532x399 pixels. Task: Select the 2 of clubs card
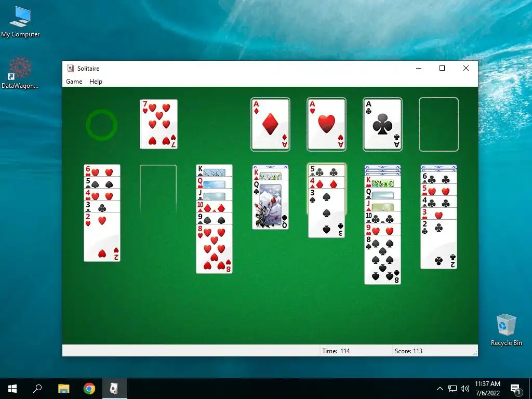[x=438, y=244]
